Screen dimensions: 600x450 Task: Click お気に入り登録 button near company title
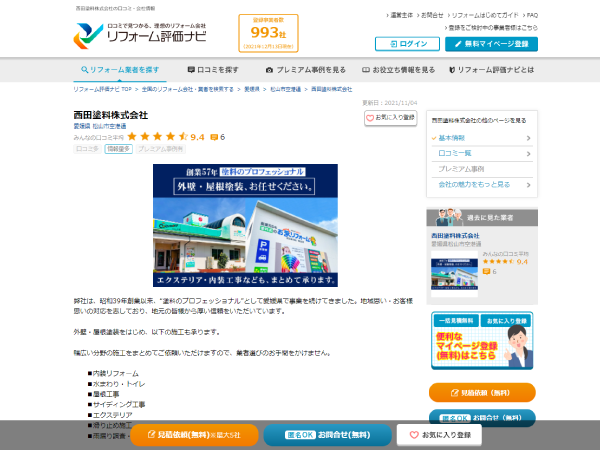(x=390, y=118)
